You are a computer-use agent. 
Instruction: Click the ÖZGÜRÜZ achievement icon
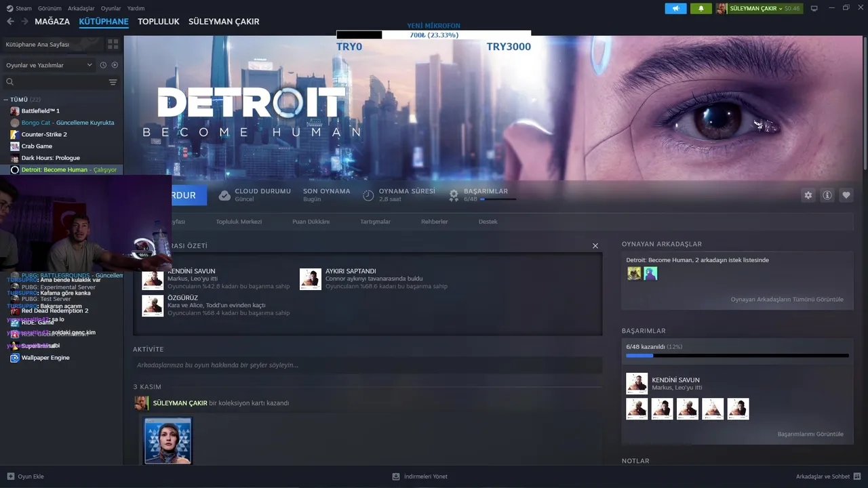153,305
